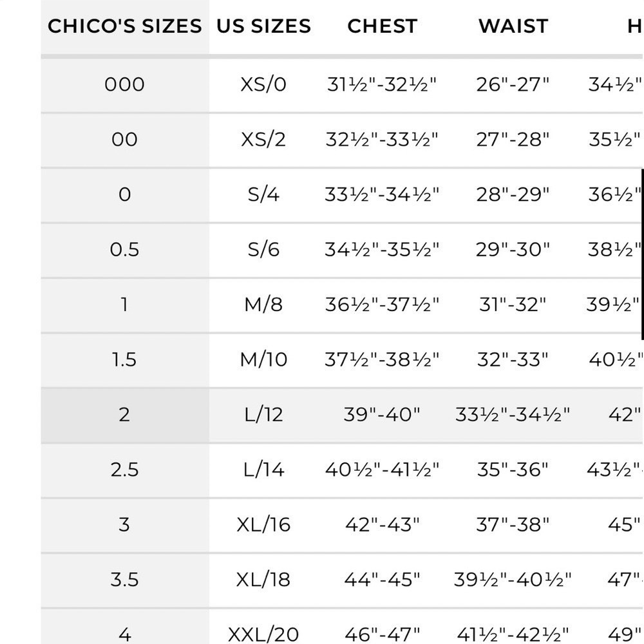Click the XXL/20 US size cell
644x644 pixels.
(263, 632)
